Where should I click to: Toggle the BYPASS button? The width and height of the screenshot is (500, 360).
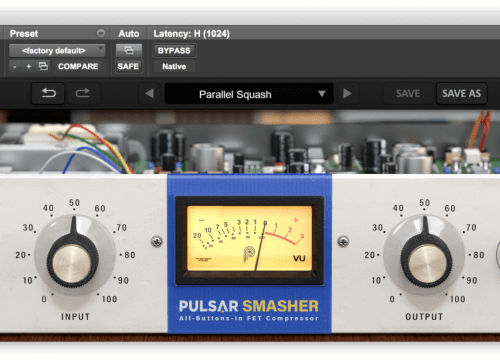coord(174,51)
